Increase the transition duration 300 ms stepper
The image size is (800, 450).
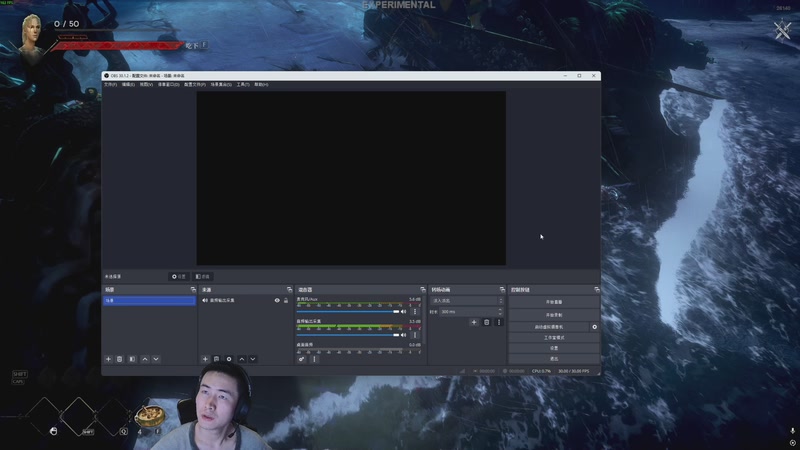pyautogui.click(x=500, y=310)
